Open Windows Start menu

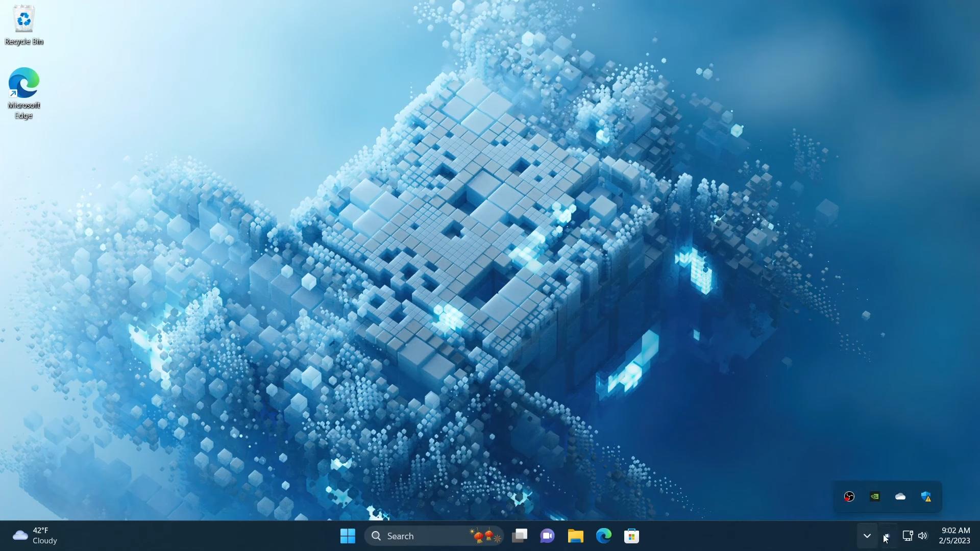coord(348,536)
